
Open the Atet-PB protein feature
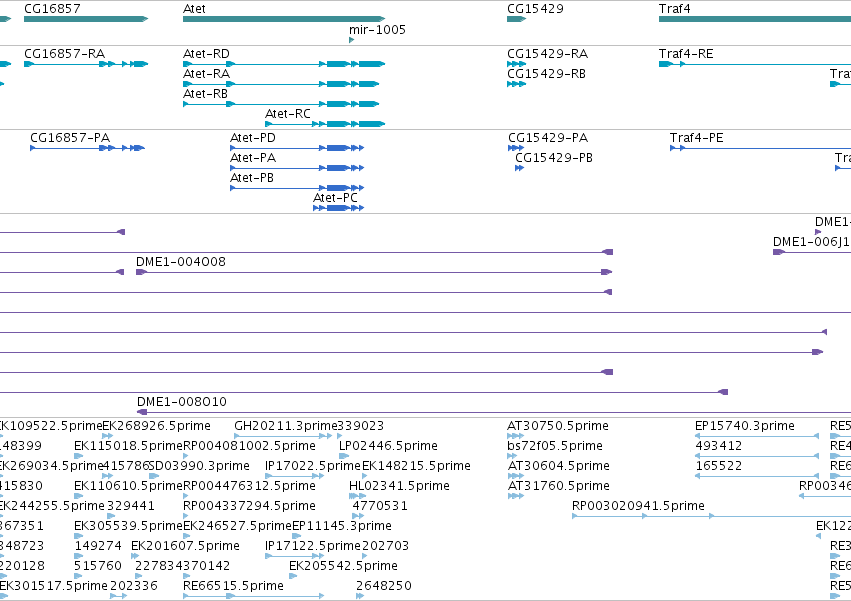click(297, 188)
